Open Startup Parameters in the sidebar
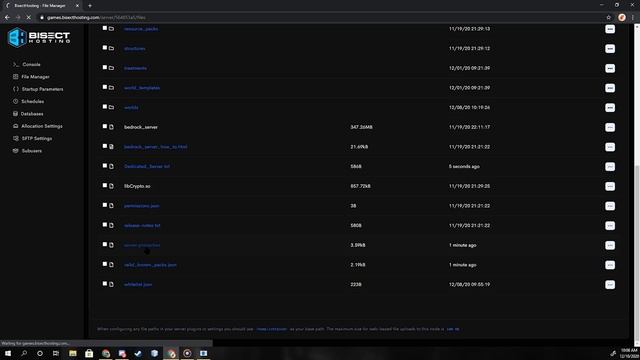The image size is (640, 360). point(42,89)
